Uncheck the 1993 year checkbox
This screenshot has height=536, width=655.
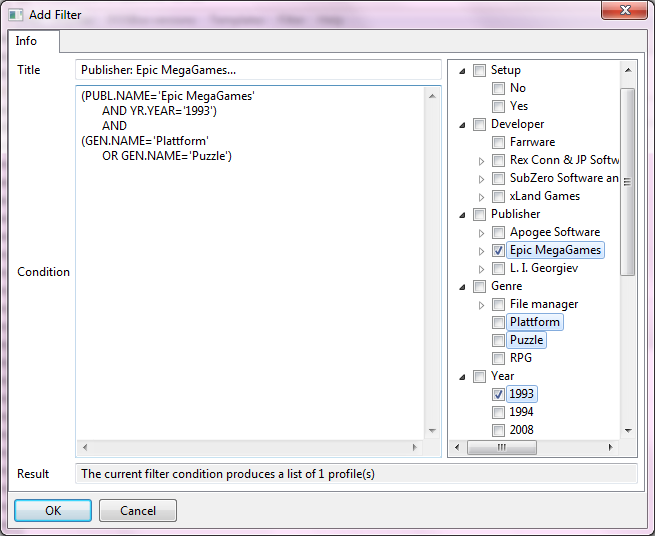(x=498, y=394)
